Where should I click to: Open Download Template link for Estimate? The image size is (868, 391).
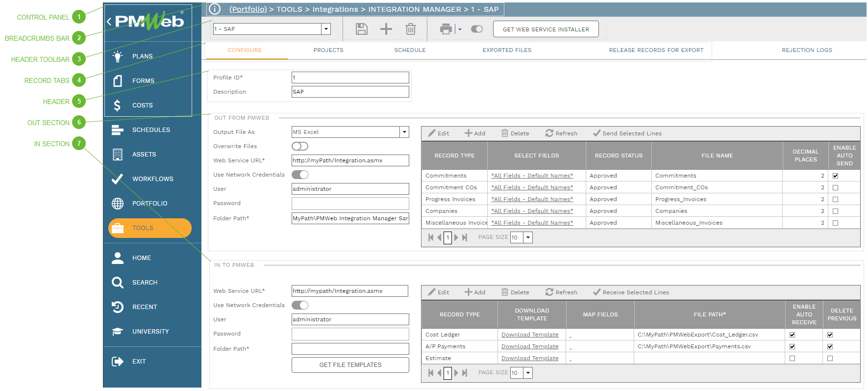tap(530, 358)
